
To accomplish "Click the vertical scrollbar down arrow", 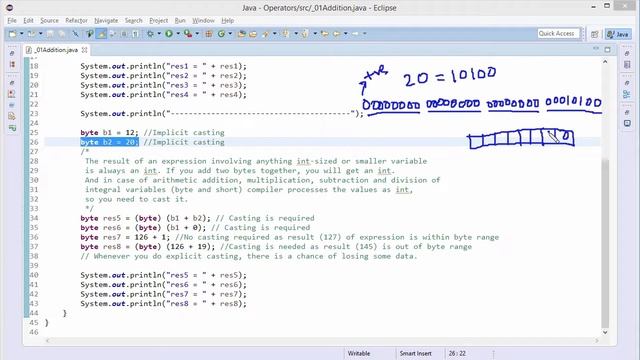I will tap(605, 332).
